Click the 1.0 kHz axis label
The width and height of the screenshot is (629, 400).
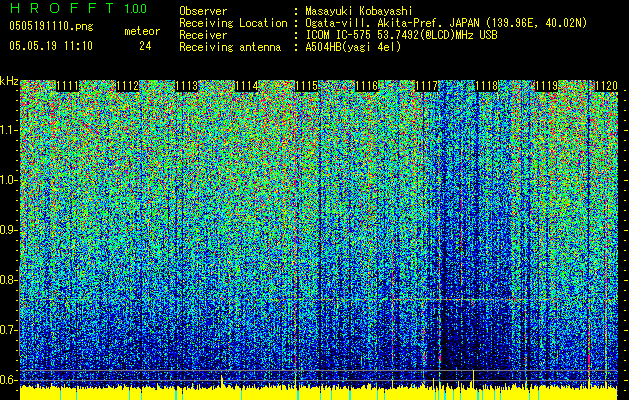(x=9, y=180)
